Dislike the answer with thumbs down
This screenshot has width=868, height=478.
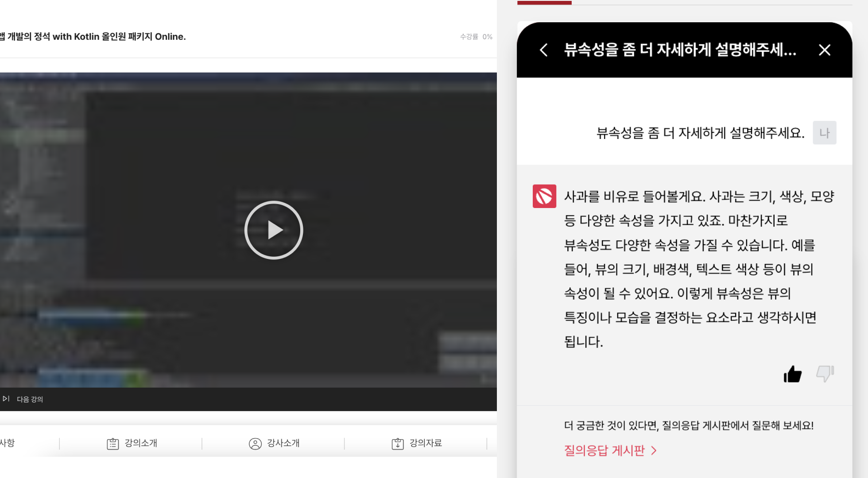click(x=825, y=374)
